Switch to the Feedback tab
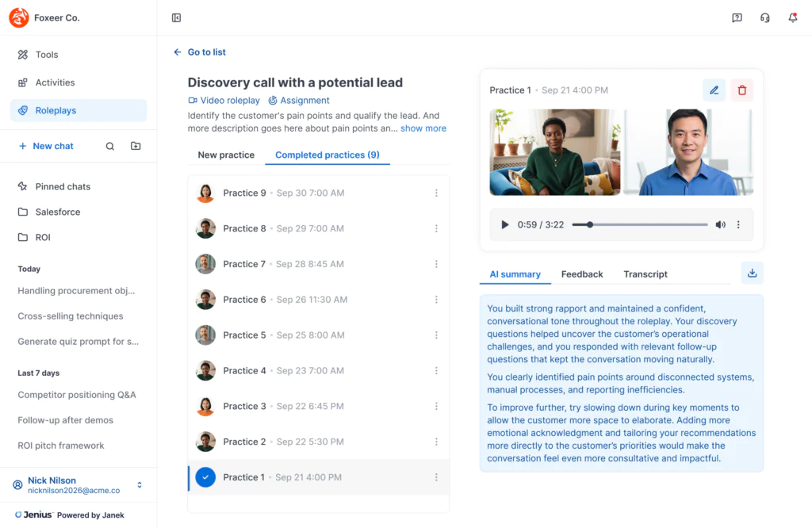The height and width of the screenshot is (528, 812). click(x=581, y=274)
